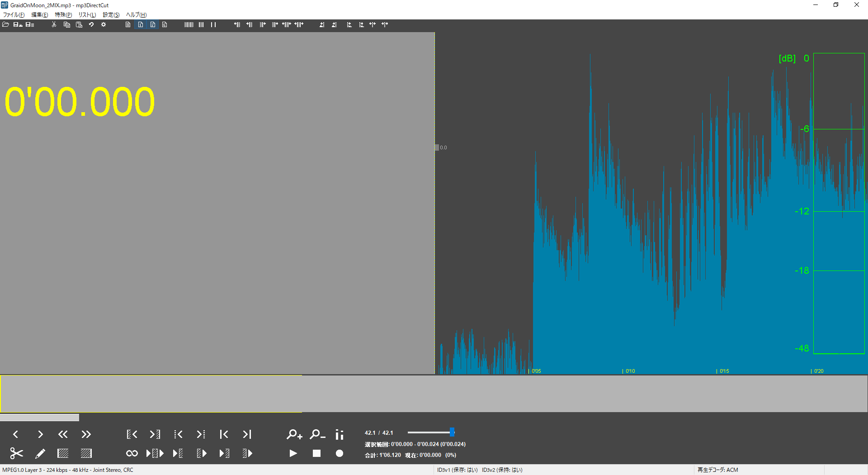The image size is (868, 475).
Task: Click the paste clipboard icon in the top toolbar
Action: pos(79,25)
